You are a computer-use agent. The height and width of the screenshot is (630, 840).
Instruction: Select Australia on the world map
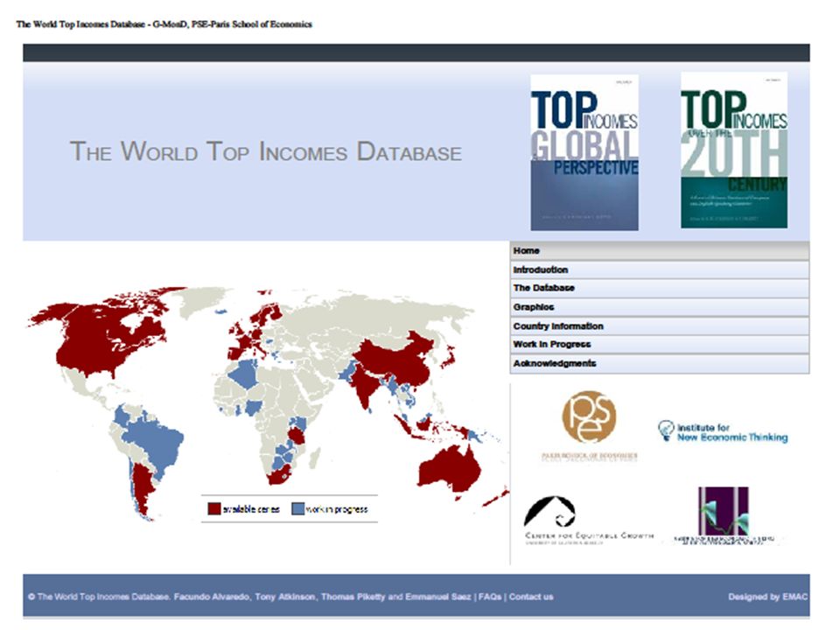click(x=449, y=469)
